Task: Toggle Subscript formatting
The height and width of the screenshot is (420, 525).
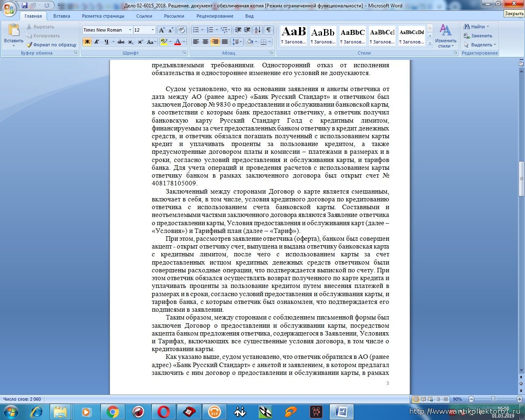Action: pos(130,42)
